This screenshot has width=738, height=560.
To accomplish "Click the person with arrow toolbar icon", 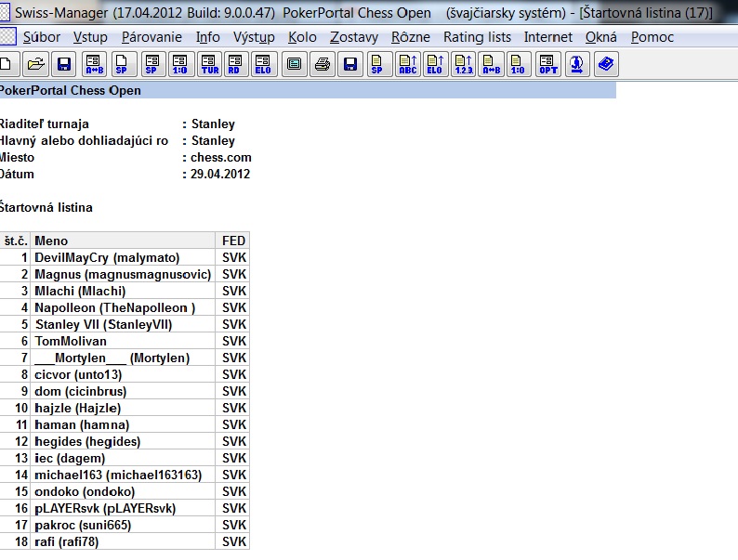I will [577, 64].
